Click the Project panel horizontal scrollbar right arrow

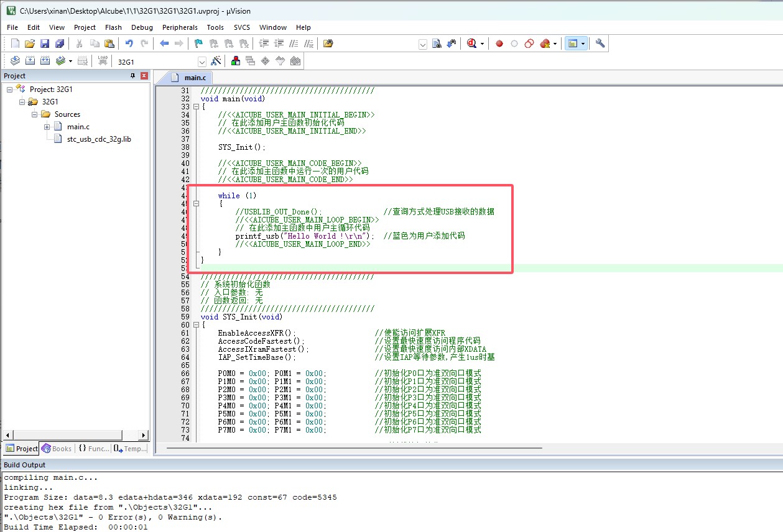click(x=143, y=436)
